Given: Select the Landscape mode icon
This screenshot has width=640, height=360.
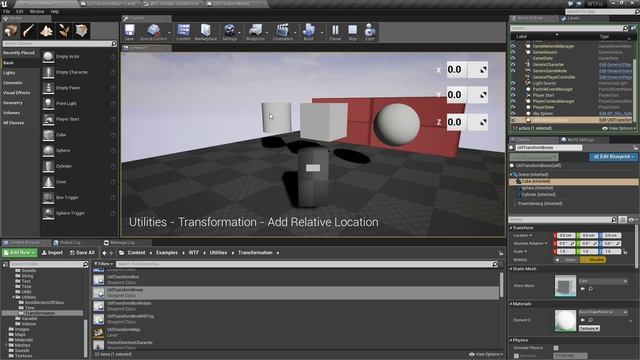Looking at the screenshot, I should pos(46,31).
